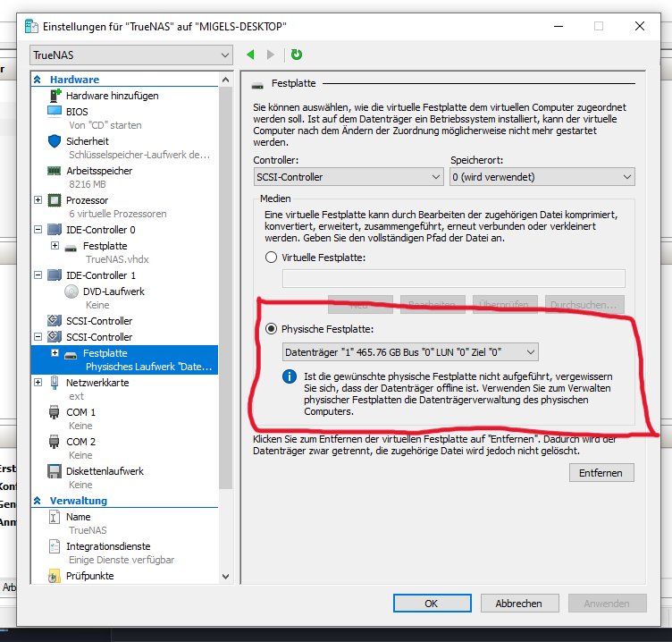Click the virtual disk path input field

click(453, 279)
